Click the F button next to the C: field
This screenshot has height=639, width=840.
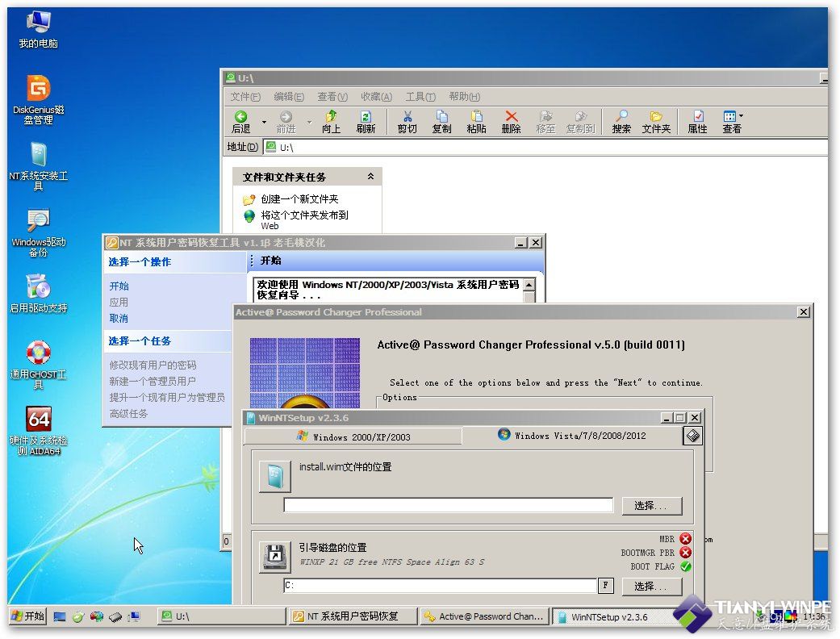pyautogui.click(x=605, y=586)
